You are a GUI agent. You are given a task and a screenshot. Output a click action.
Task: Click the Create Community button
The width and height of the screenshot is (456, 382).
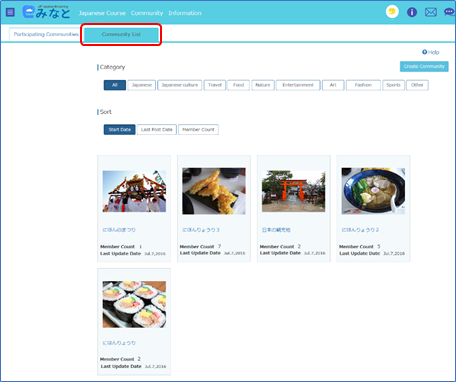pyautogui.click(x=424, y=66)
